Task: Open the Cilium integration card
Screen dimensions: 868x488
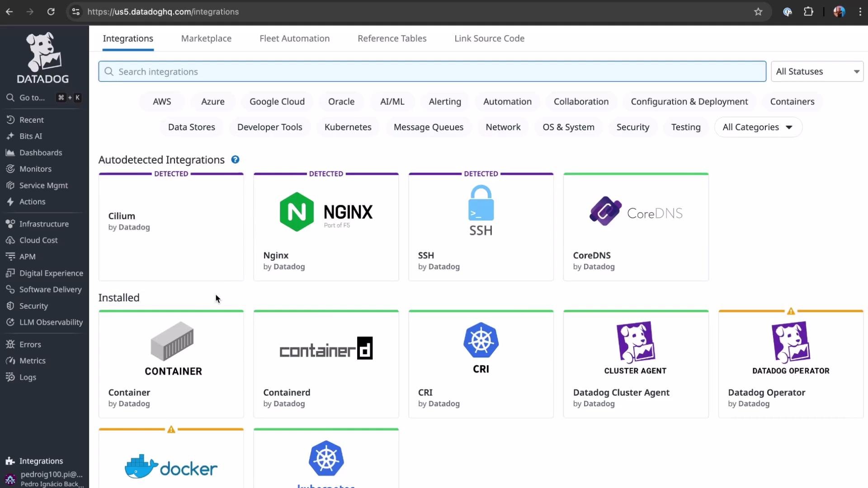Action: tap(171, 227)
